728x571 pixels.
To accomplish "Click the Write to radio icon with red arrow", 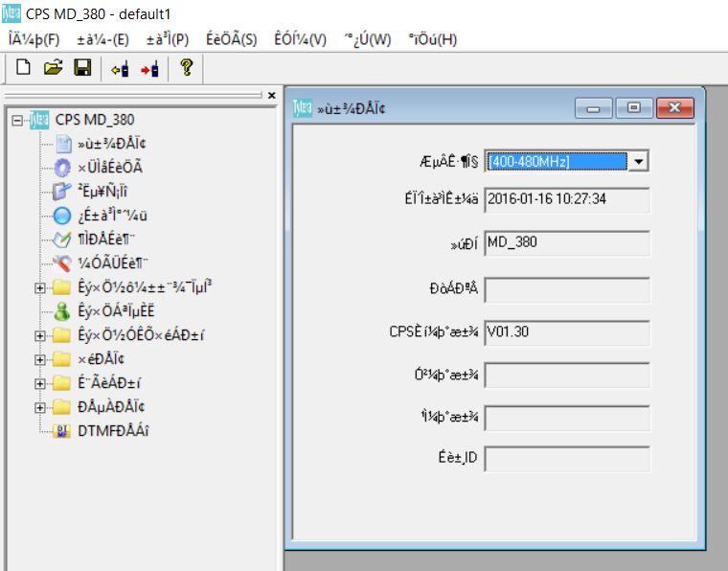I will [x=149, y=69].
